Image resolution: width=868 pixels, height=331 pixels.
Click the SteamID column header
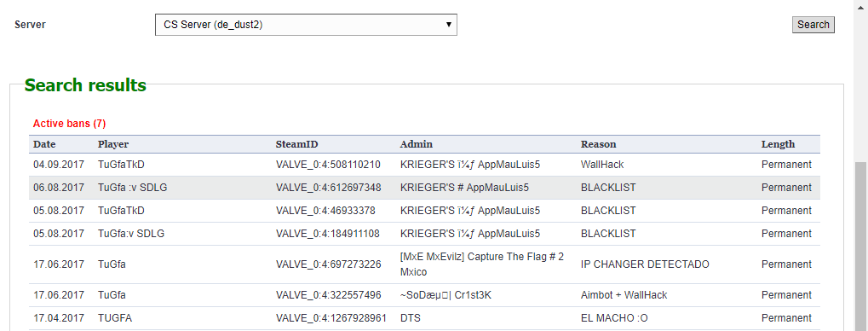click(296, 144)
